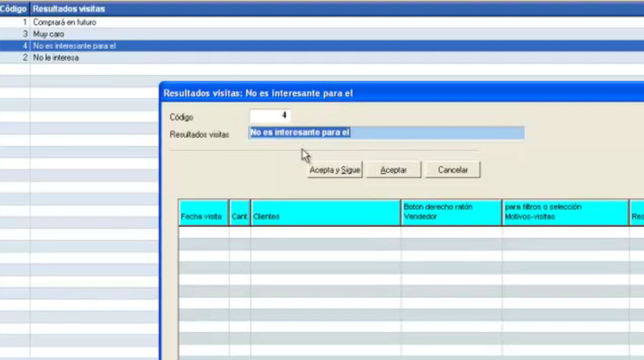Click the 'Cant' grid column header

pos(239,217)
